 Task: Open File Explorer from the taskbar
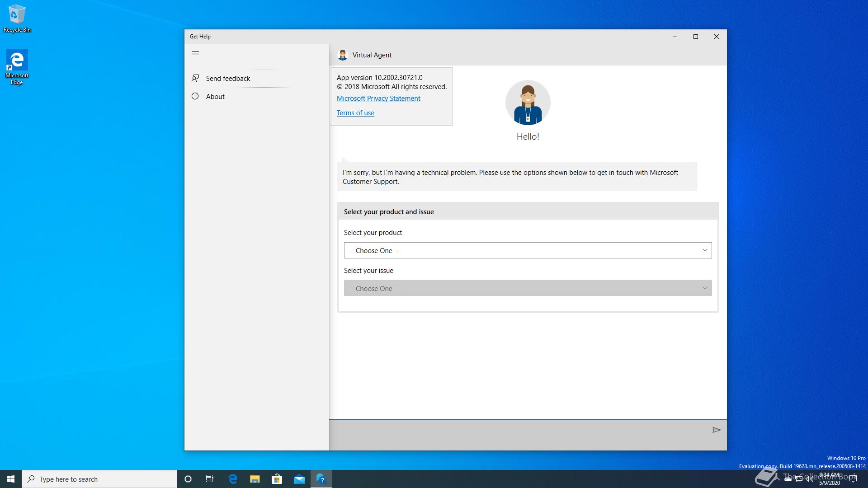[255, 479]
